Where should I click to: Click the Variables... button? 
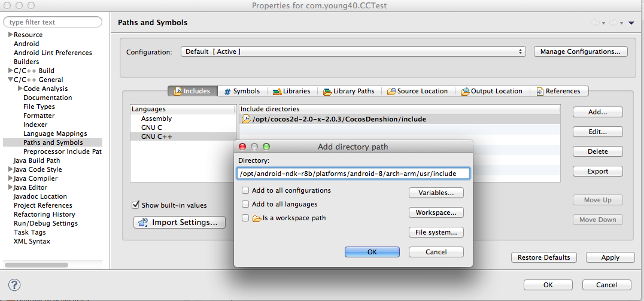(x=436, y=193)
